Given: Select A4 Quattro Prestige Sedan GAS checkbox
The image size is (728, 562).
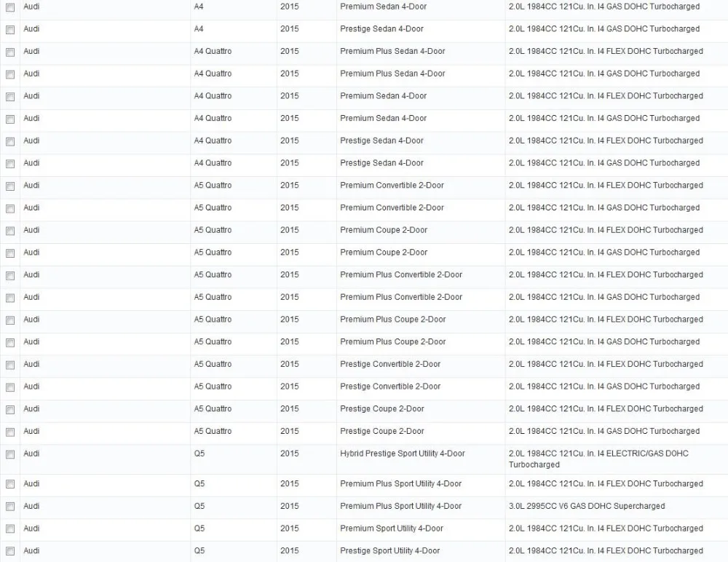Looking at the screenshot, I should 10,164.
